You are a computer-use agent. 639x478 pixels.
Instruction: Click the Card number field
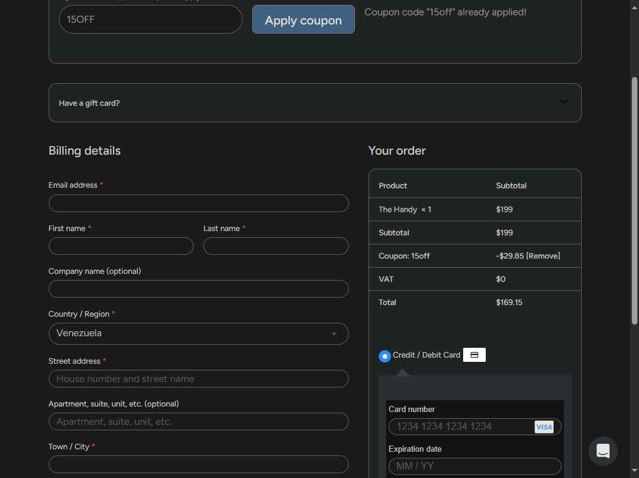(x=475, y=427)
